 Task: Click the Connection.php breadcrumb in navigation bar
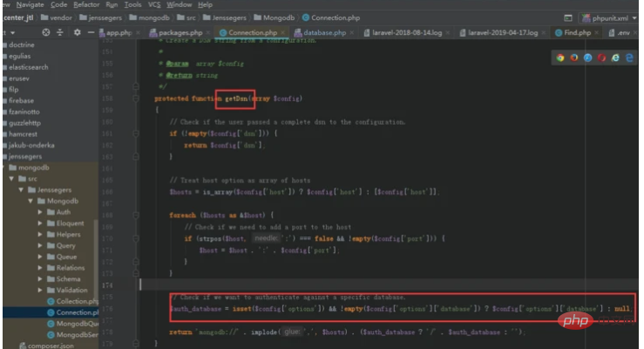tap(331, 17)
